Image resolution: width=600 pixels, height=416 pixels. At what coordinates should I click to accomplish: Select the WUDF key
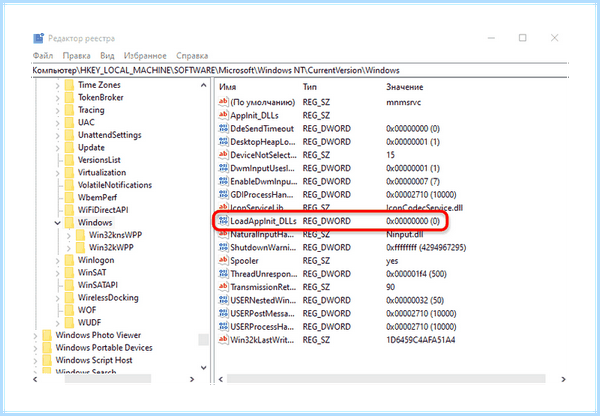[90, 323]
